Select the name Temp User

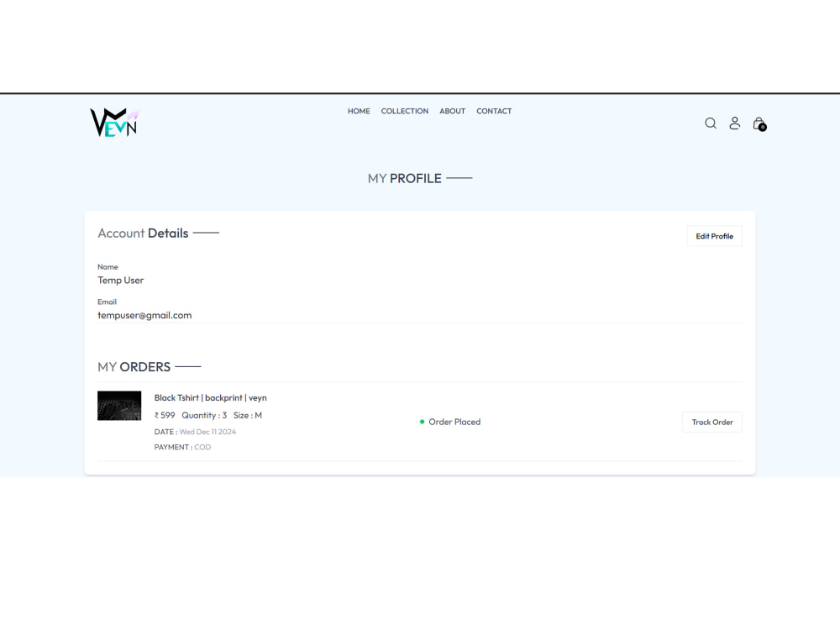coord(120,281)
